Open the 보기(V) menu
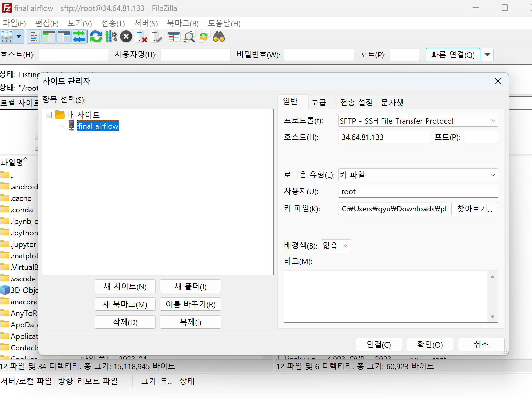The width and height of the screenshot is (532, 398). [80, 23]
